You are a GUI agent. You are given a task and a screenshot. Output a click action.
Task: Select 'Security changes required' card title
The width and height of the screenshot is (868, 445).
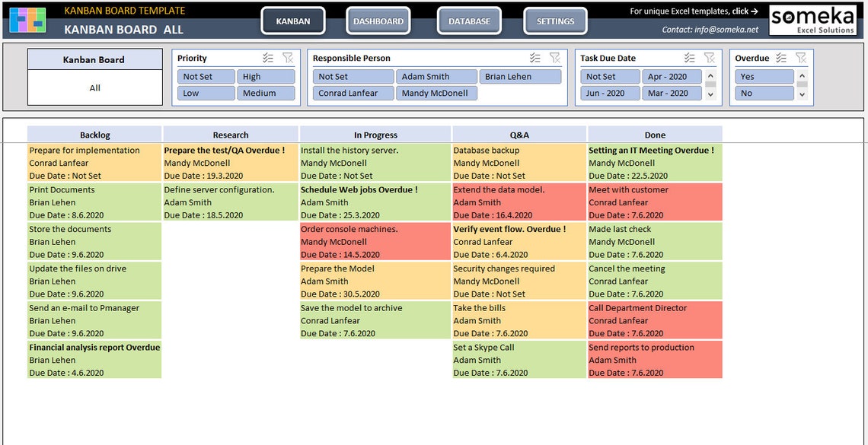504,269
